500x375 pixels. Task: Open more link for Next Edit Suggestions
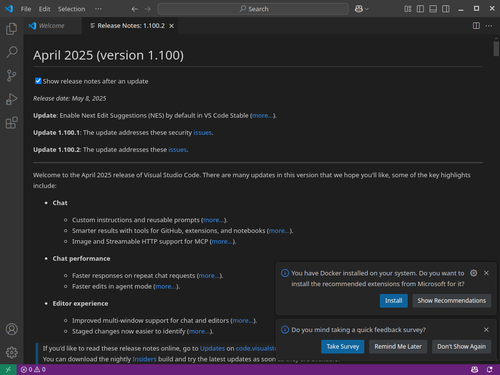click(263, 116)
